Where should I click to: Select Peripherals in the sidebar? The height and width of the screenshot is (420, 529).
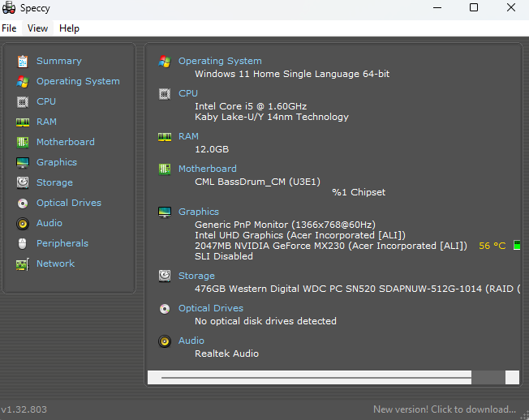coord(62,243)
